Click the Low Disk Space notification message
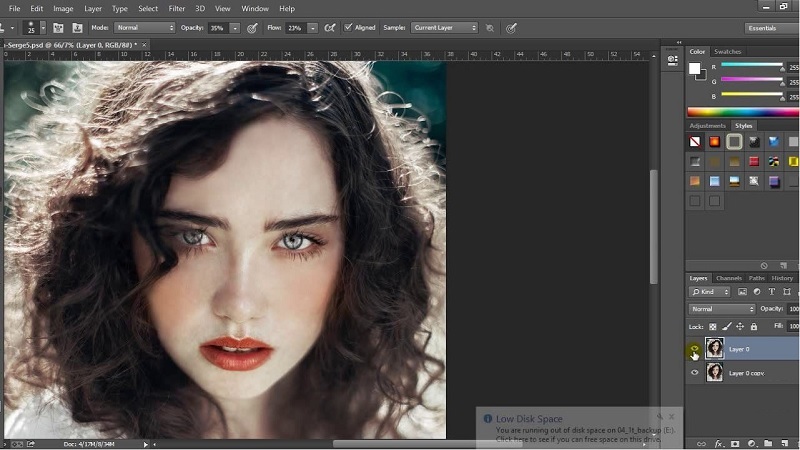This screenshot has width=800, height=450. [579, 429]
